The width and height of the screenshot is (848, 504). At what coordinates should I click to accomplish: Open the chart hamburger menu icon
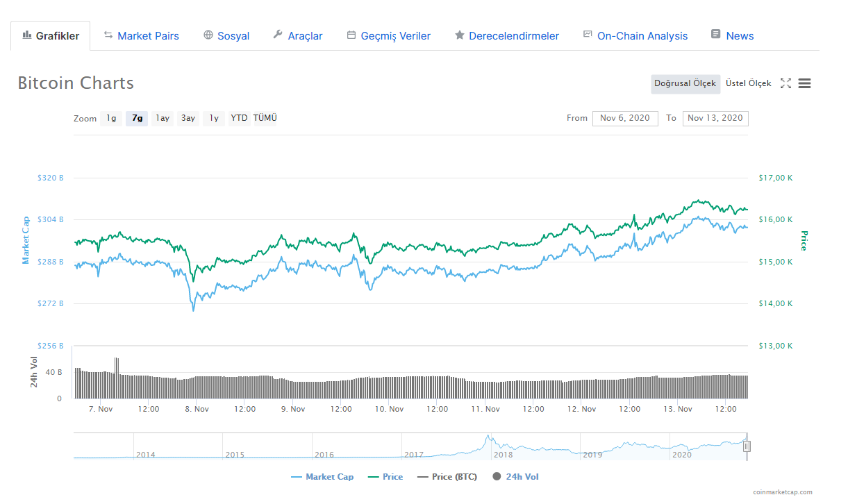[x=805, y=83]
